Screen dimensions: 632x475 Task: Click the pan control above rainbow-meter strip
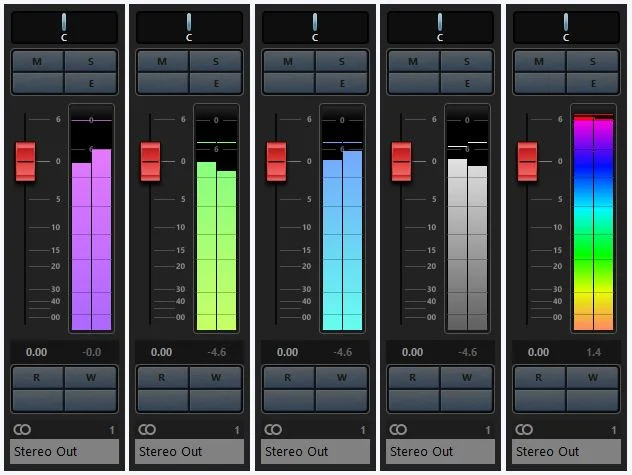click(x=566, y=27)
